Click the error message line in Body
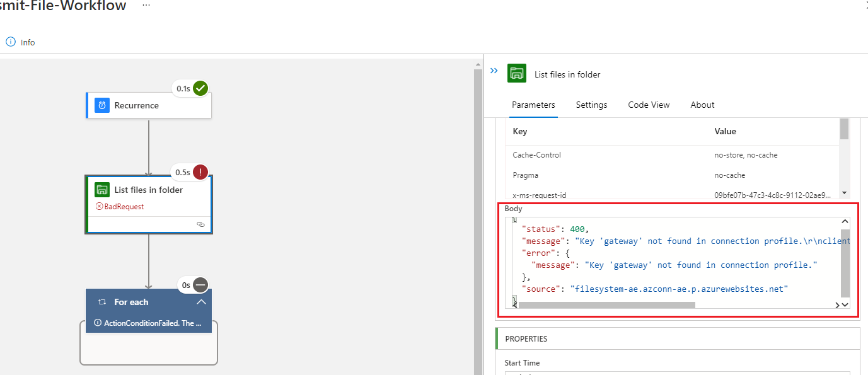The height and width of the screenshot is (375, 868). (674, 265)
